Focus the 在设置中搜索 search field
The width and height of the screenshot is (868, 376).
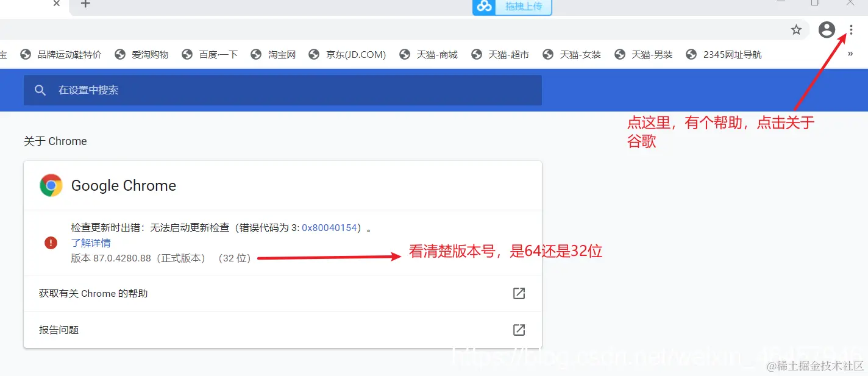[283, 90]
